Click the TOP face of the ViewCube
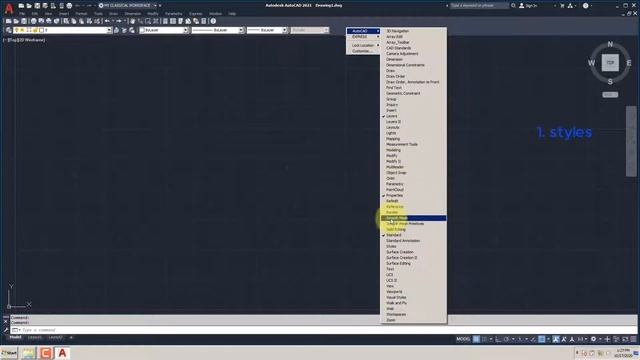Screen dimensions: 640x360 (610, 63)
